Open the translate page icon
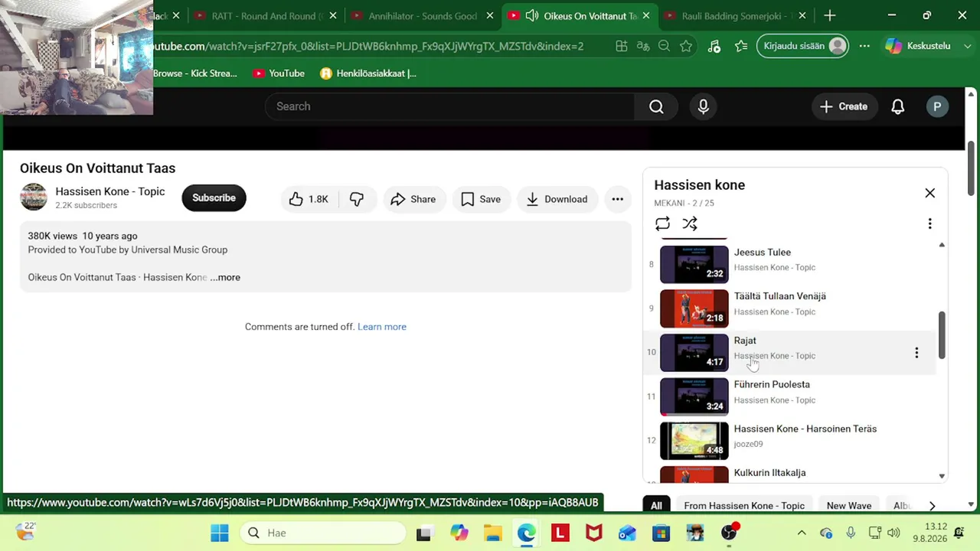 [643, 46]
